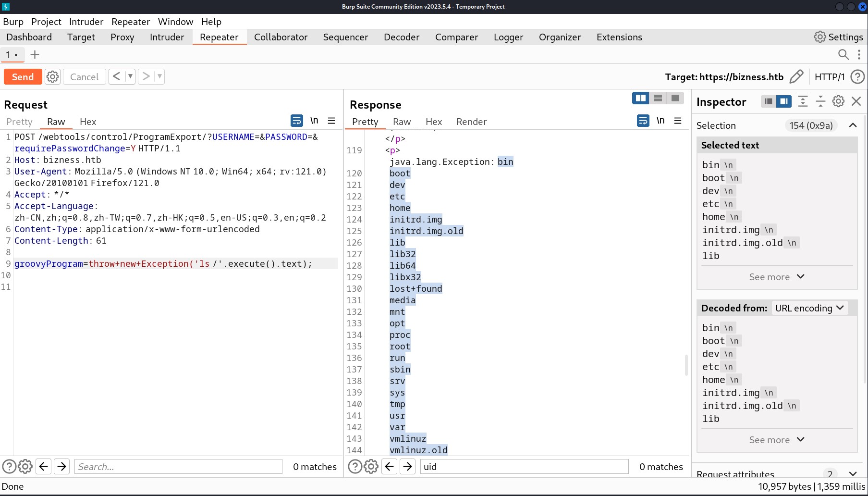Click the Request search input field
This screenshot has width=868, height=496.
point(178,467)
